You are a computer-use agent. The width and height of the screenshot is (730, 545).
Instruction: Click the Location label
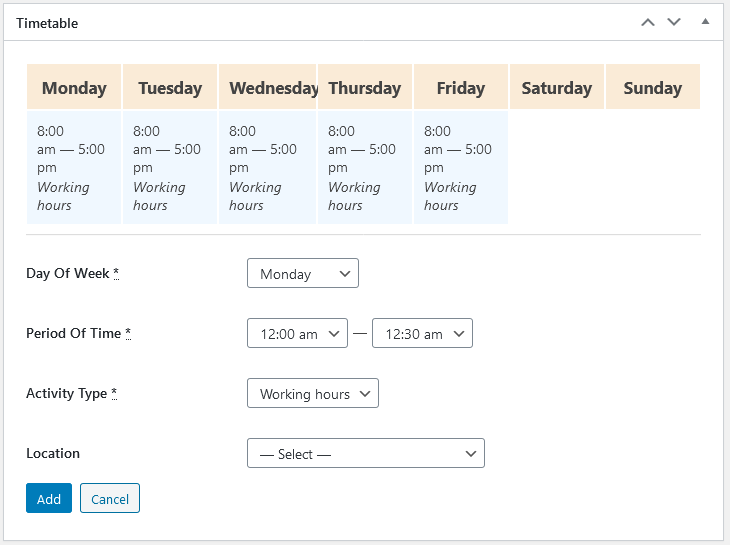(x=53, y=453)
